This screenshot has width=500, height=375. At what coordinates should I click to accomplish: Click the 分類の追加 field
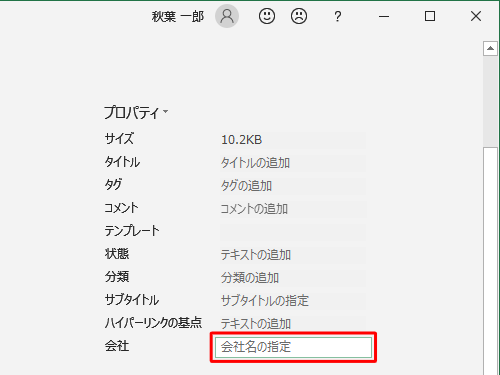pyautogui.click(x=293, y=278)
